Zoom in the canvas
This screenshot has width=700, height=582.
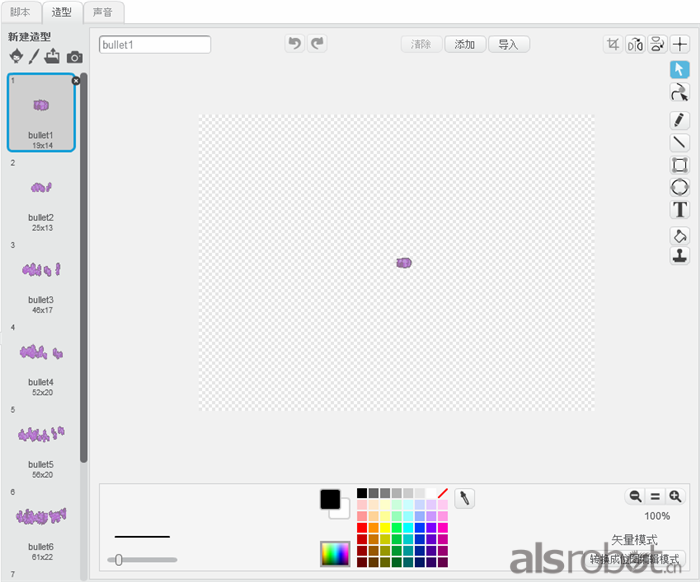[675, 496]
